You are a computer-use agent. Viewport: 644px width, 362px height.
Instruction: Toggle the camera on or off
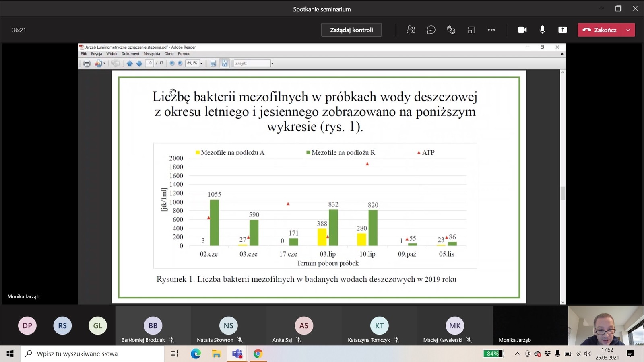point(522,30)
